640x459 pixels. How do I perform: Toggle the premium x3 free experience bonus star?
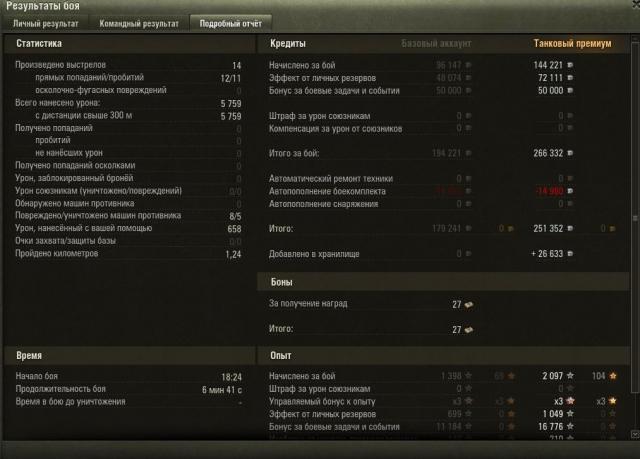[613, 401]
